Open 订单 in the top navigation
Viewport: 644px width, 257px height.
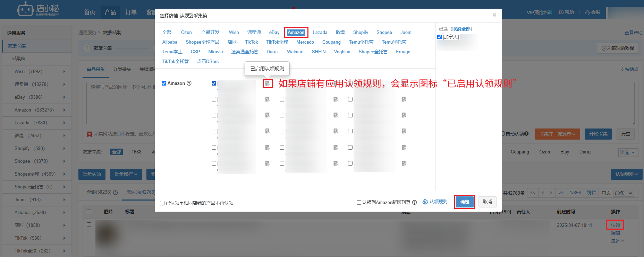click(x=131, y=12)
